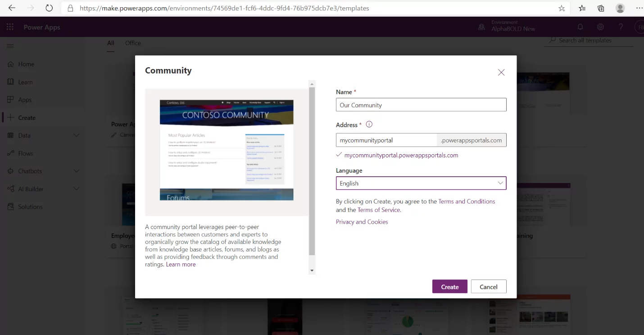Toggle the hamburger navigation menu
644x335 pixels.
pos(10,46)
